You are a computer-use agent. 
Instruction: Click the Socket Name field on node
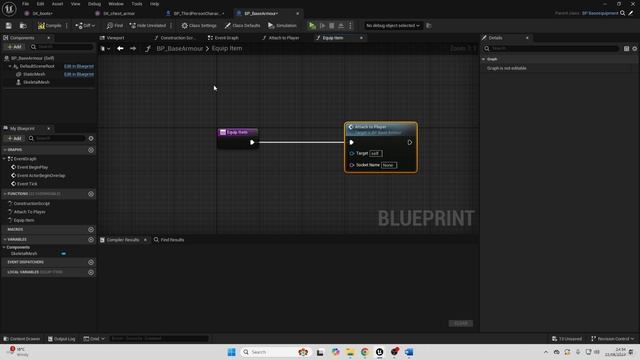pos(389,165)
